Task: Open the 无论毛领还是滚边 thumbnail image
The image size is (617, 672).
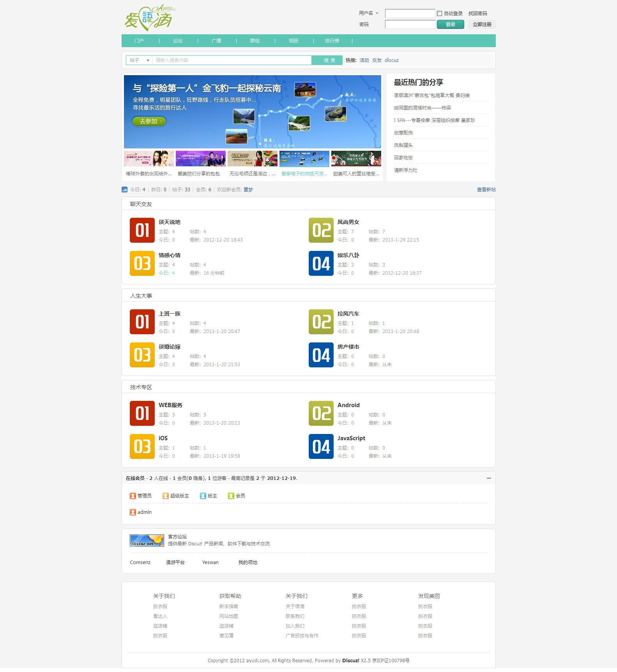Action: (253, 159)
